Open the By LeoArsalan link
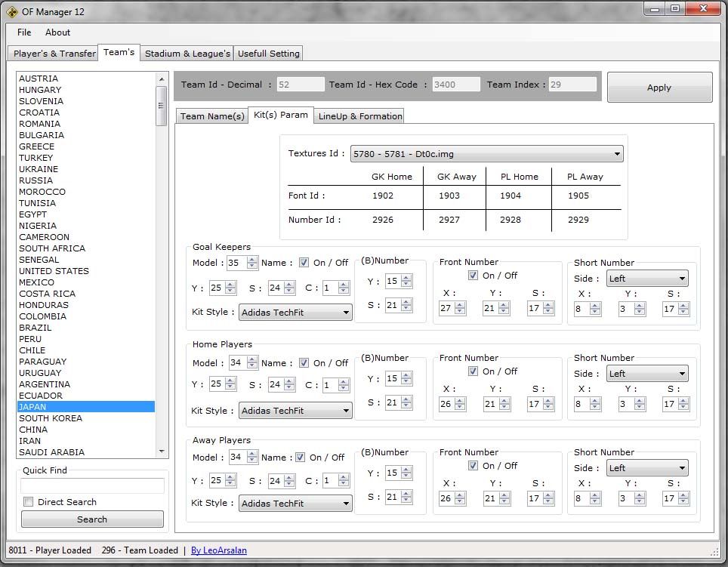728x567 pixels. coord(218,550)
